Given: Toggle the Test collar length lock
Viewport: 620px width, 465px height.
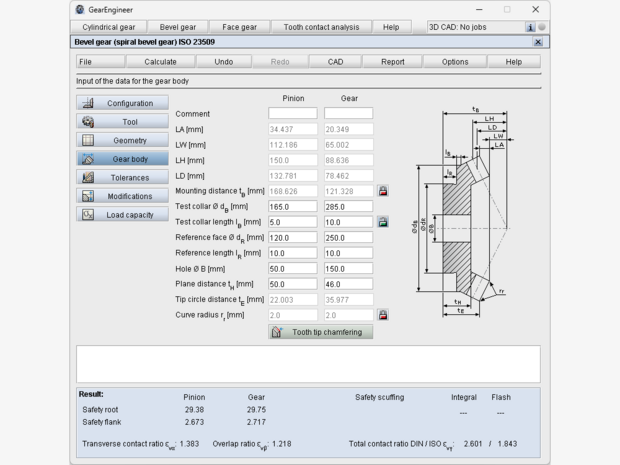Looking at the screenshot, I should coord(383,222).
